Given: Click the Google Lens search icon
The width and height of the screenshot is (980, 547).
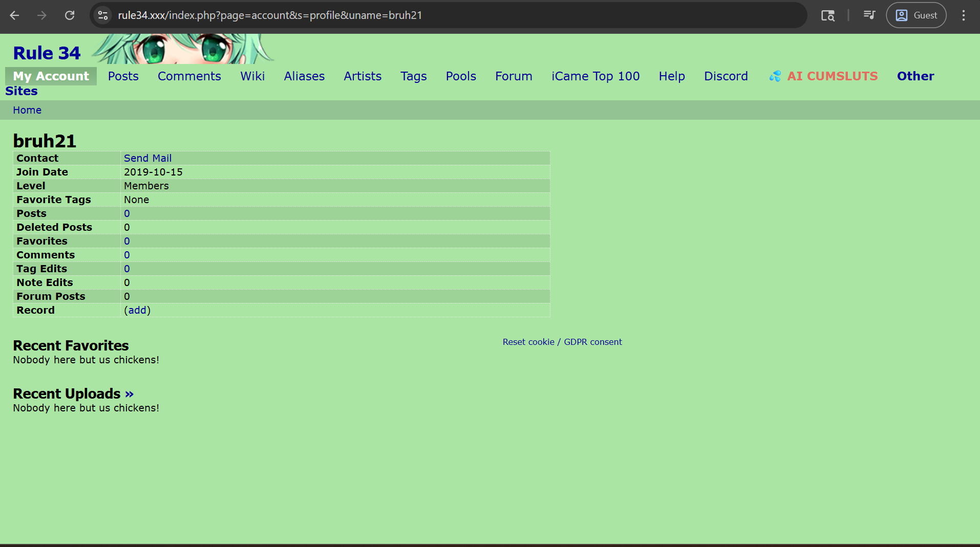Looking at the screenshot, I should (x=827, y=15).
